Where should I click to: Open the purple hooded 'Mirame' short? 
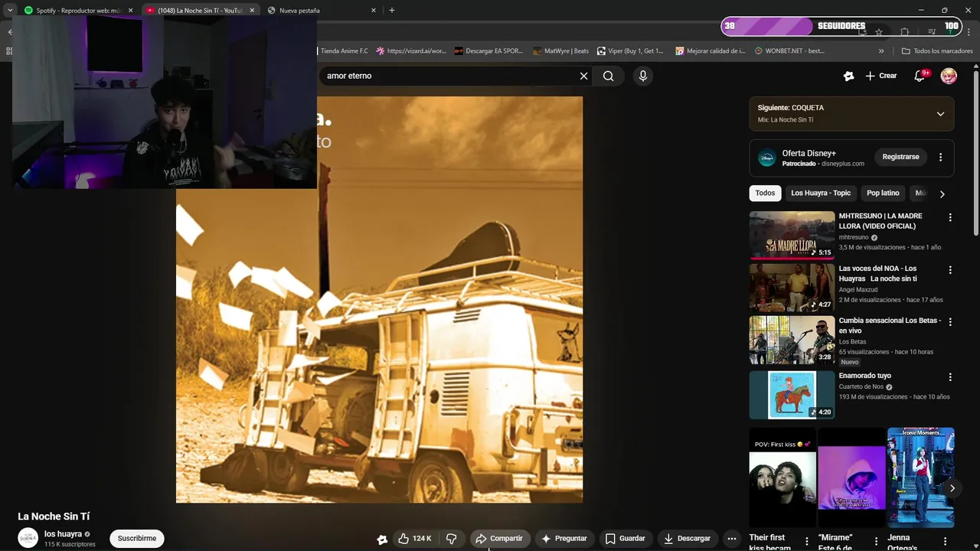[x=851, y=478]
